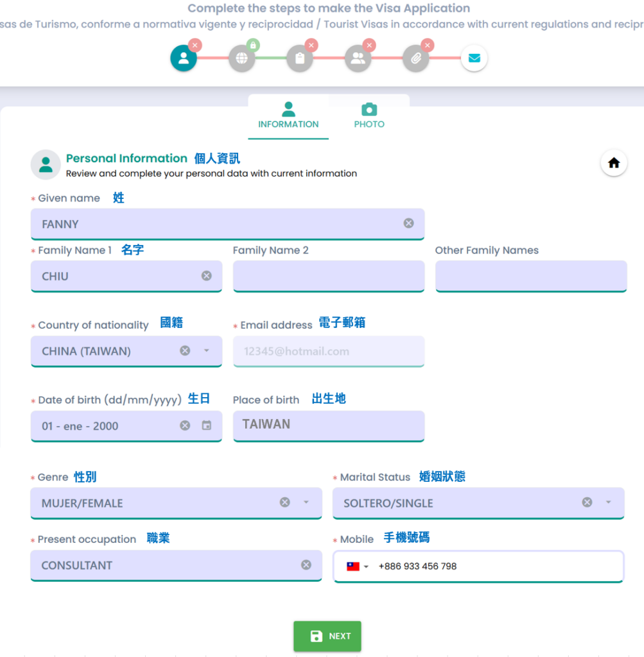This screenshot has height=657, width=644.
Task: Click the person step icon in progress bar
Action: [184, 58]
